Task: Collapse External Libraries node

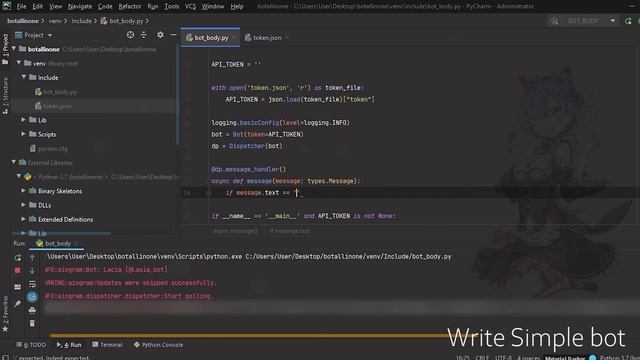Action: tap(14, 162)
